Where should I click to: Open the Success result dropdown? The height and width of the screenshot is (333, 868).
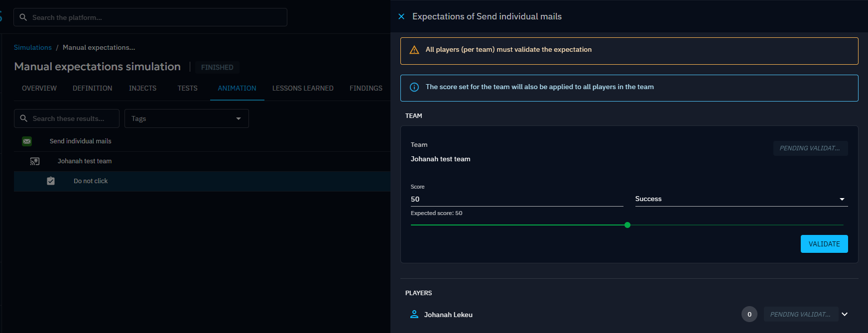point(741,199)
